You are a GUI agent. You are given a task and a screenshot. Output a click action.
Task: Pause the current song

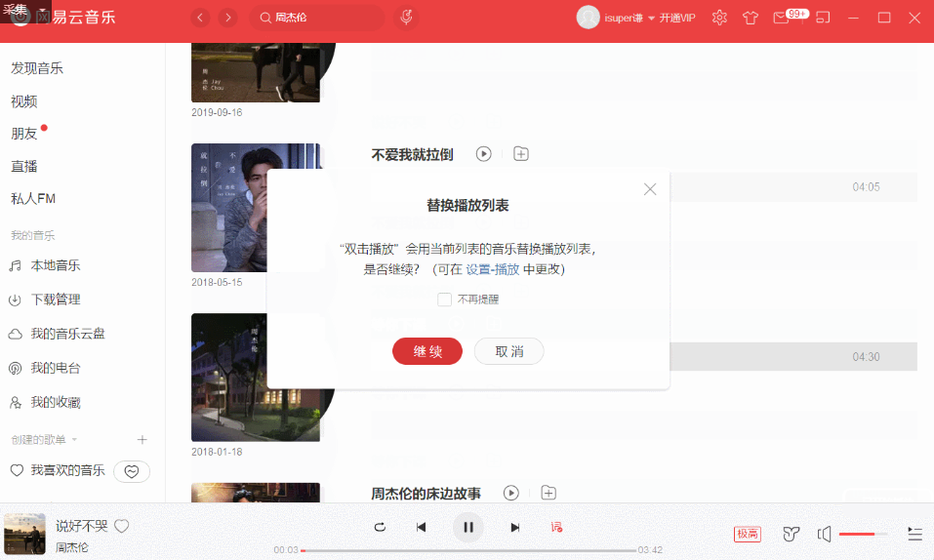tap(467, 527)
